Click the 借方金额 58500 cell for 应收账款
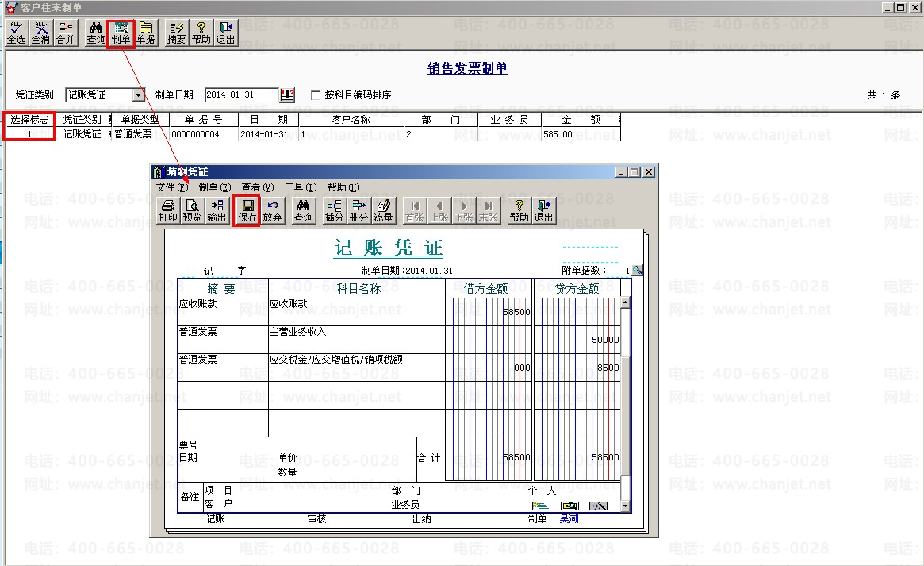This screenshot has width=924, height=566. point(489,312)
